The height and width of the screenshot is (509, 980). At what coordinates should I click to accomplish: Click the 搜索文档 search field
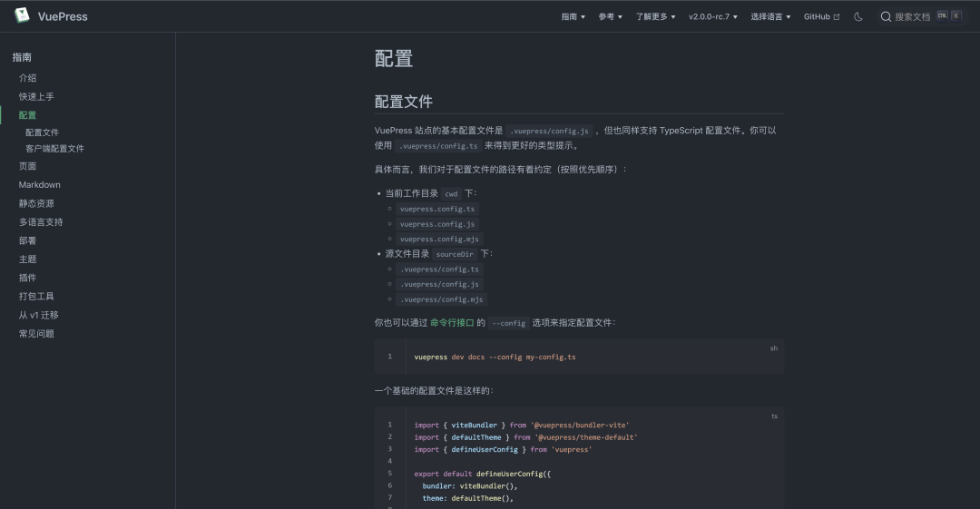[x=921, y=17]
